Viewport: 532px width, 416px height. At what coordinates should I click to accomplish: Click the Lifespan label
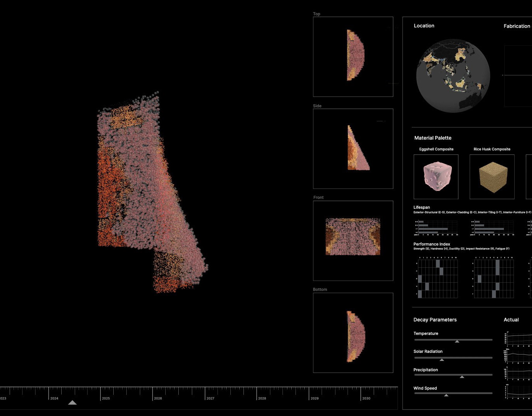[421, 207]
